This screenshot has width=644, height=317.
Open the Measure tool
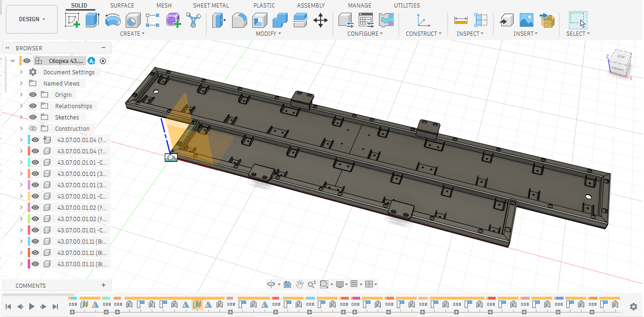460,20
